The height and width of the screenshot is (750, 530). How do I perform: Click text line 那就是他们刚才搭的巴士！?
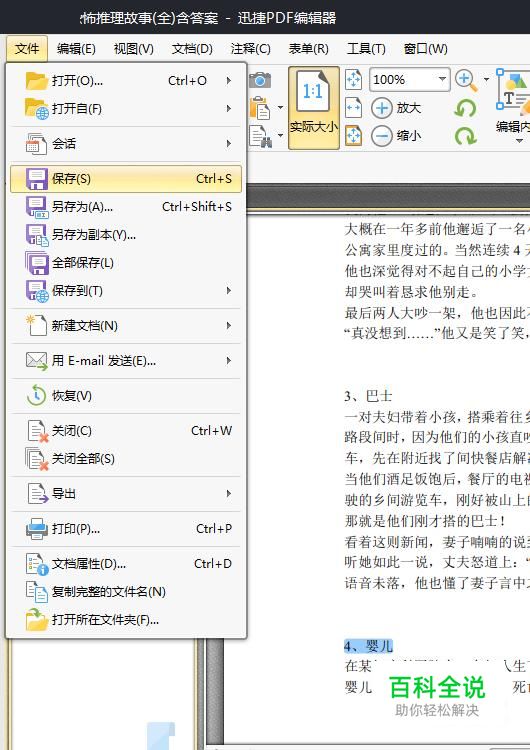(425, 521)
